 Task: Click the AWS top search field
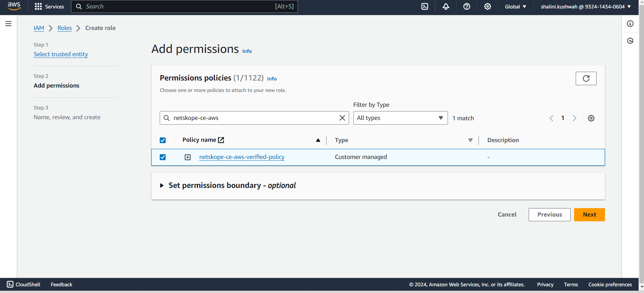click(184, 6)
